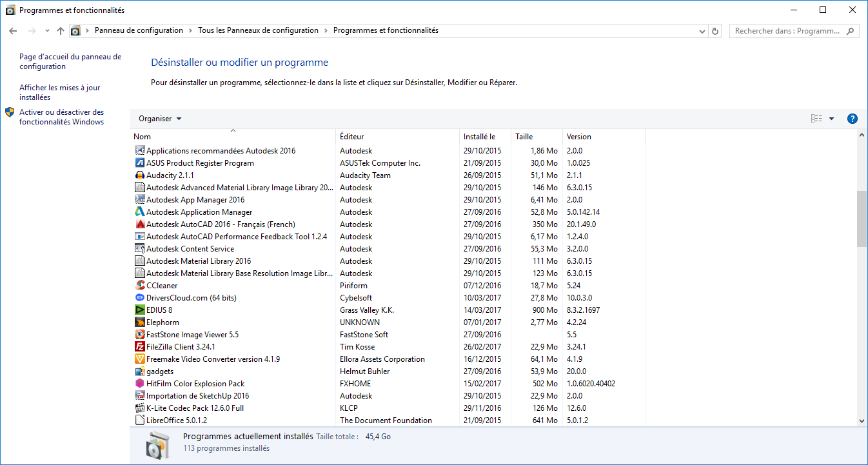This screenshot has height=465, width=868.
Task: Sort by Nom column header
Action: click(x=234, y=137)
